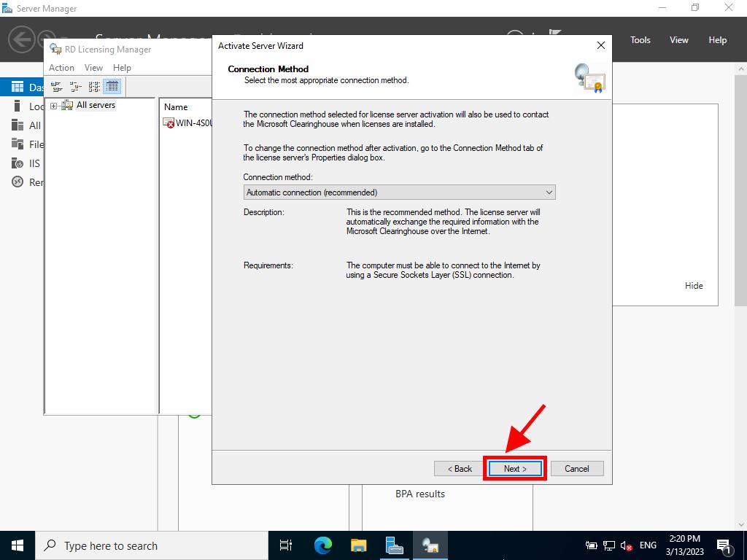Open the Action menu in RD Licensing Manager
Screen dimensions: 747x560
click(x=61, y=68)
